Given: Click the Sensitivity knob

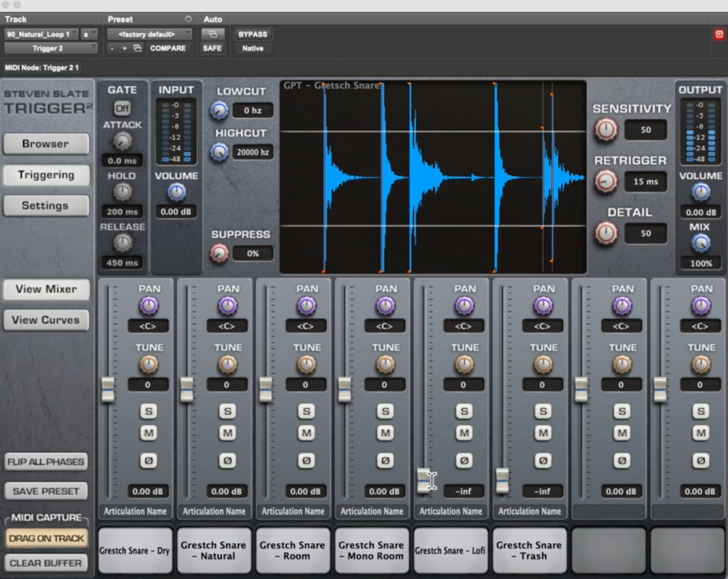Looking at the screenshot, I should click(x=606, y=130).
